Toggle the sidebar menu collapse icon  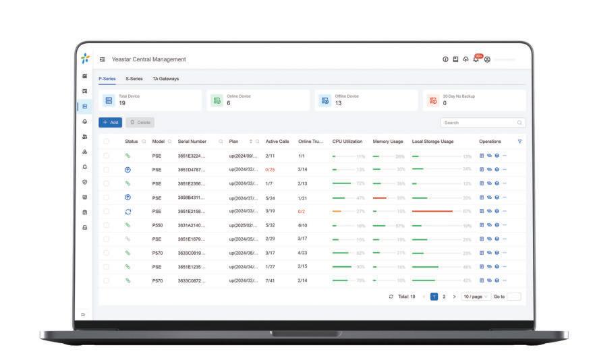pos(103,59)
